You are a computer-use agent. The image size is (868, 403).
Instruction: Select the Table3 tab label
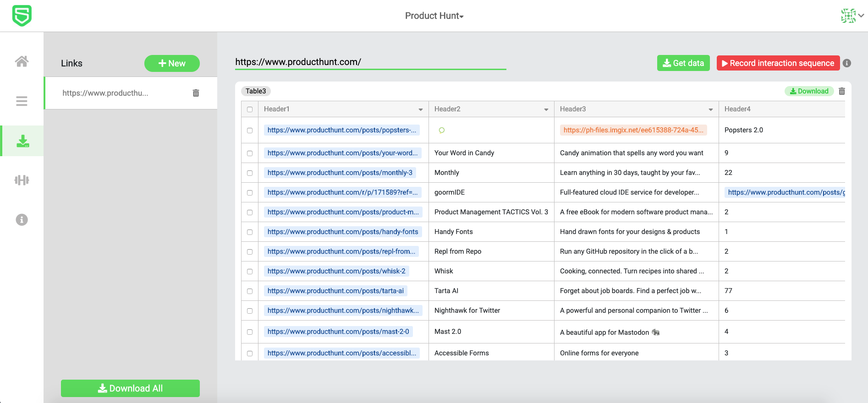click(x=256, y=91)
